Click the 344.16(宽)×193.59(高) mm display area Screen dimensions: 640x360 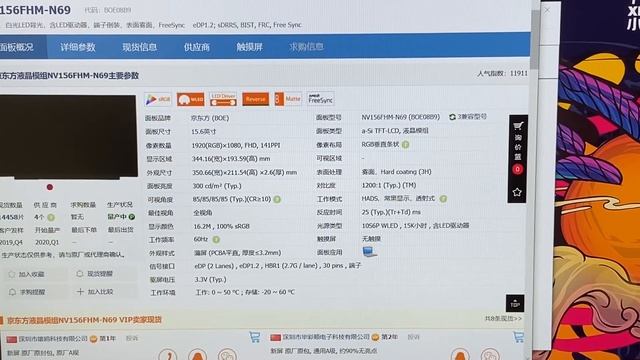(231, 159)
